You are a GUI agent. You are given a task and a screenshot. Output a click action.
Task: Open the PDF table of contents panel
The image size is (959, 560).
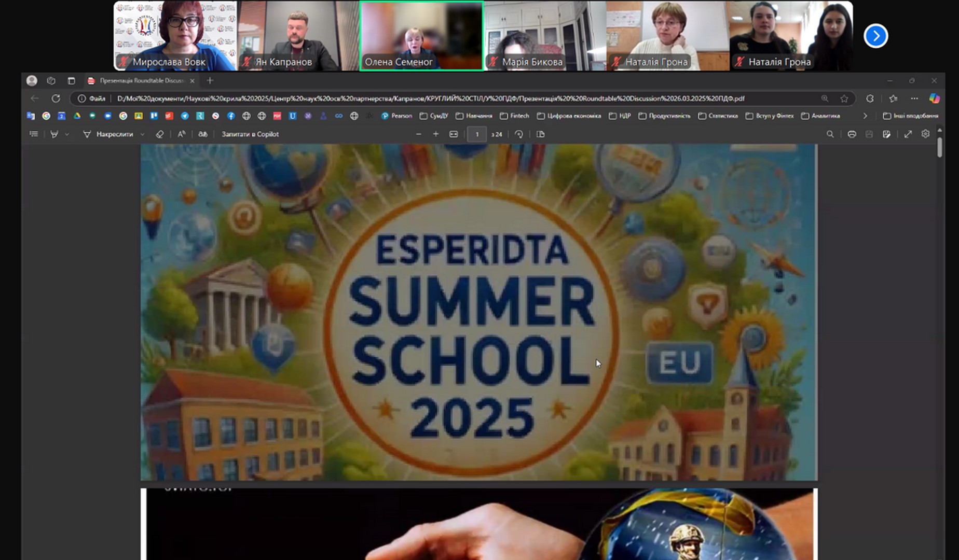[x=34, y=134]
